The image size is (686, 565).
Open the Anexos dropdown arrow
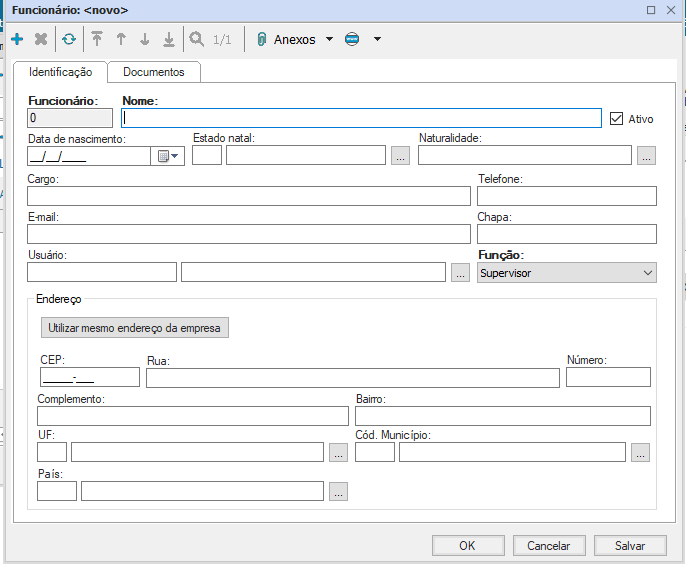pos(327,40)
